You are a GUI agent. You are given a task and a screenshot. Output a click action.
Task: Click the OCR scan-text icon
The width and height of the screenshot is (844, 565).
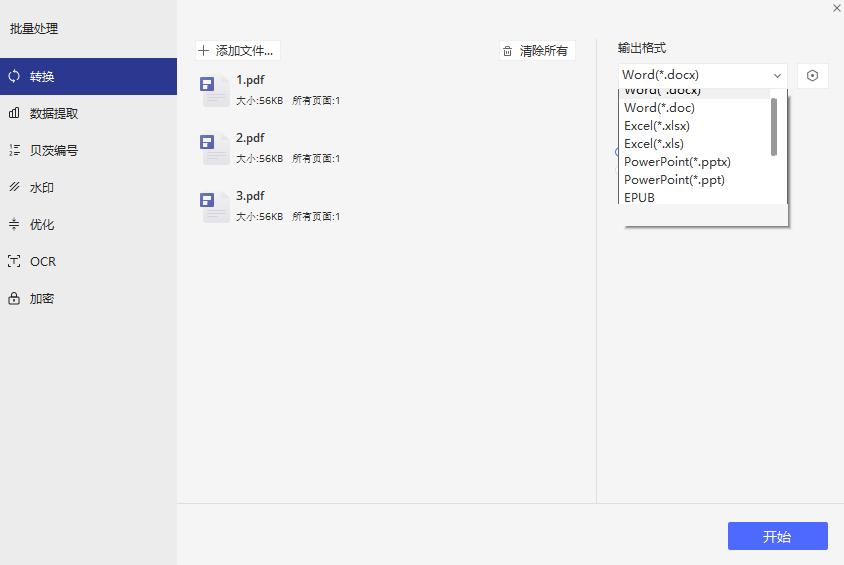(14, 262)
